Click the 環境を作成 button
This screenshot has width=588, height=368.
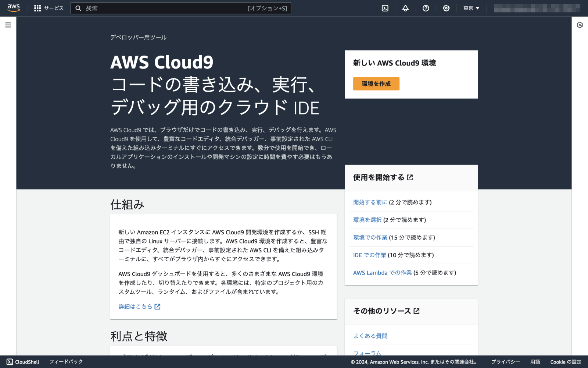click(x=376, y=84)
